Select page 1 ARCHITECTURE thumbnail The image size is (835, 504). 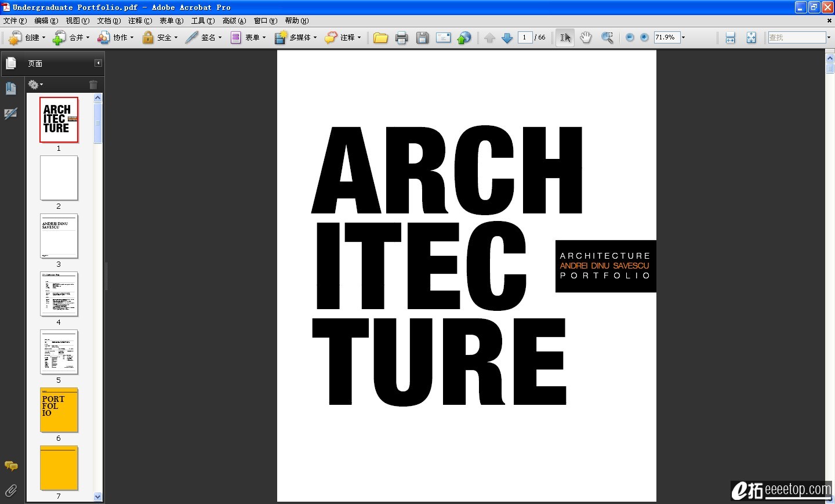click(59, 120)
